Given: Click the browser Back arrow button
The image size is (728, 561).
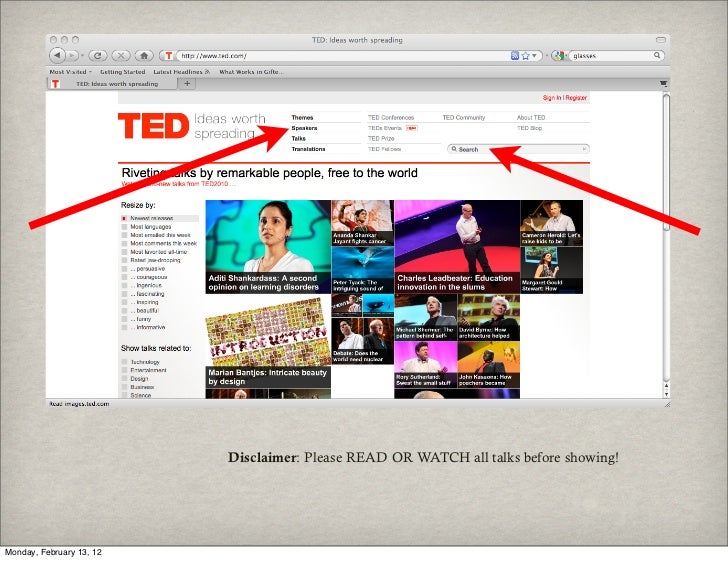Looking at the screenshot, I should tap(58, 55).
